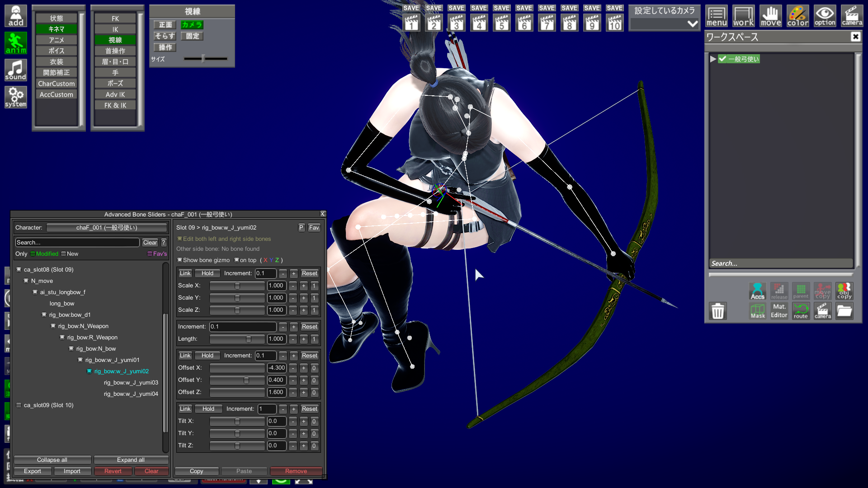Click the red Revert button
Screen dimensions: 868x488
coord(113,471)
